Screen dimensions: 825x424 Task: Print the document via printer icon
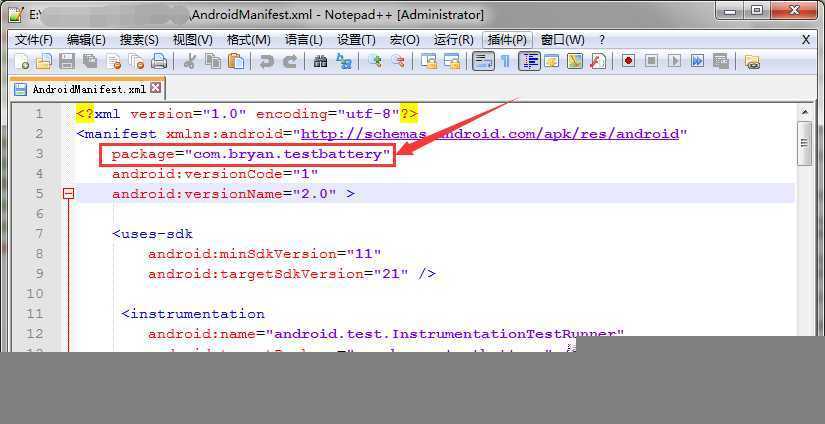point(158,62)
